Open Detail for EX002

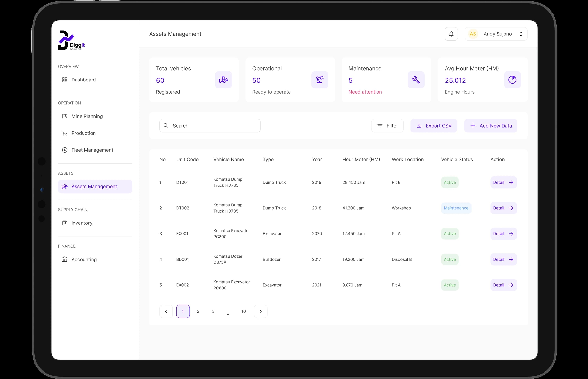[504, 285]
